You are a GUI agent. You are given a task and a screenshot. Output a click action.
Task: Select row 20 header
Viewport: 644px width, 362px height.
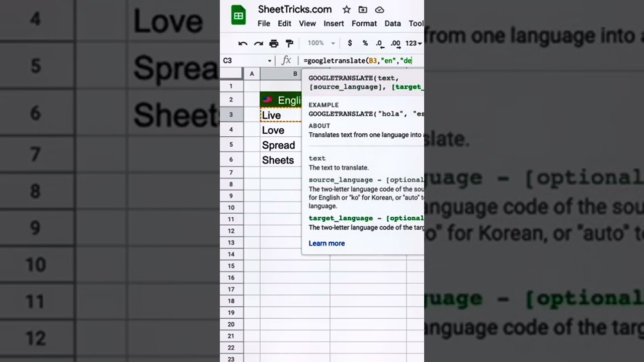pyautogui.click(x=231, y=324)
